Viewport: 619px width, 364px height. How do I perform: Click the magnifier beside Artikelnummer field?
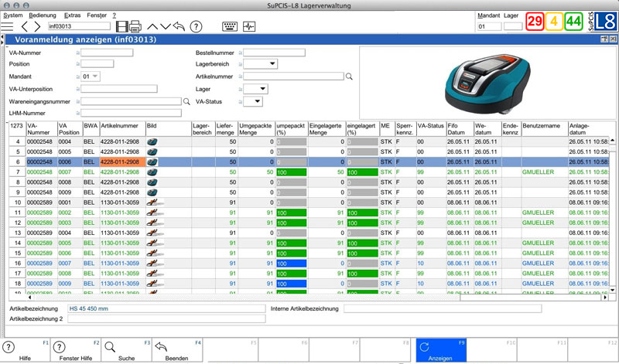[x=349, y=77]
